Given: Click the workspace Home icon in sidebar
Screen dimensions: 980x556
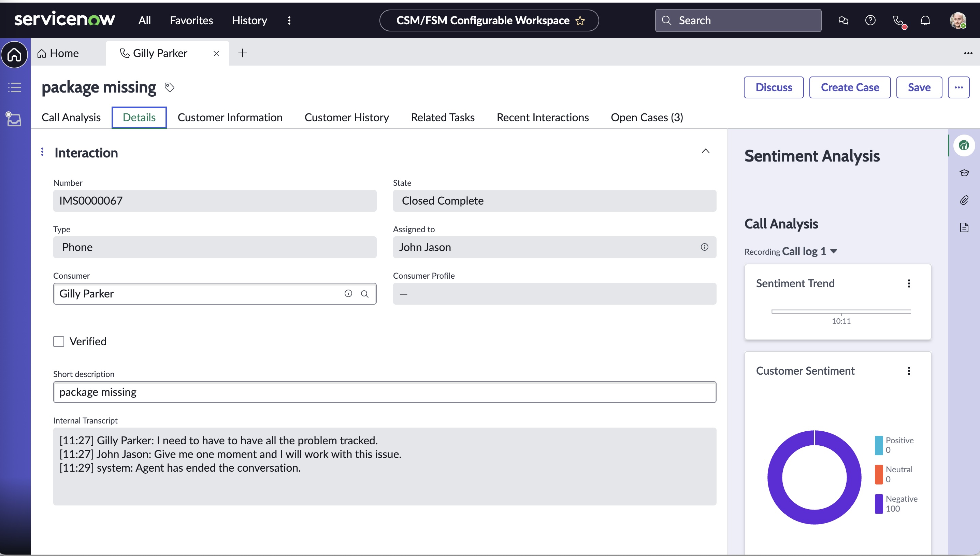Looking at the screenshot, I should pyautogui.click(x=14, y=55).
